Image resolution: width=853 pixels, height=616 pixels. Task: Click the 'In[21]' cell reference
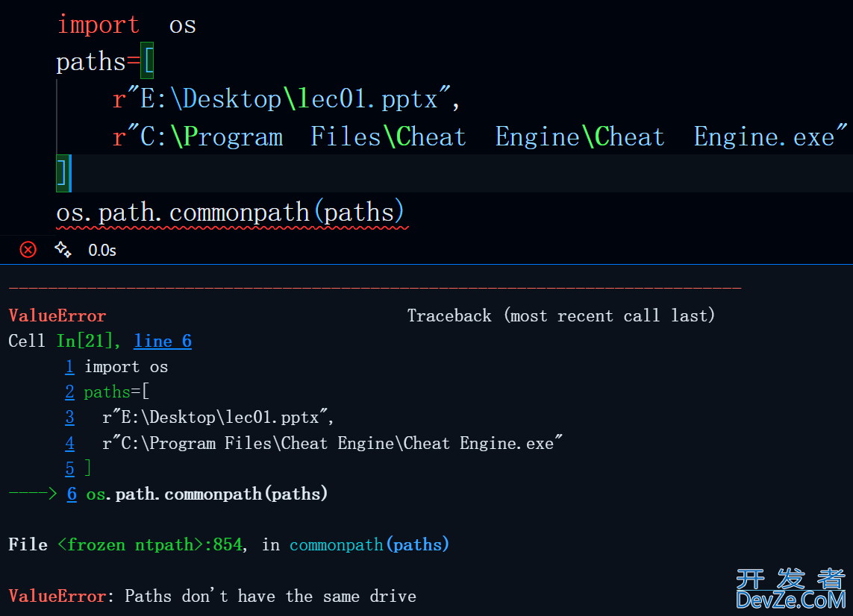coord(84,341)
